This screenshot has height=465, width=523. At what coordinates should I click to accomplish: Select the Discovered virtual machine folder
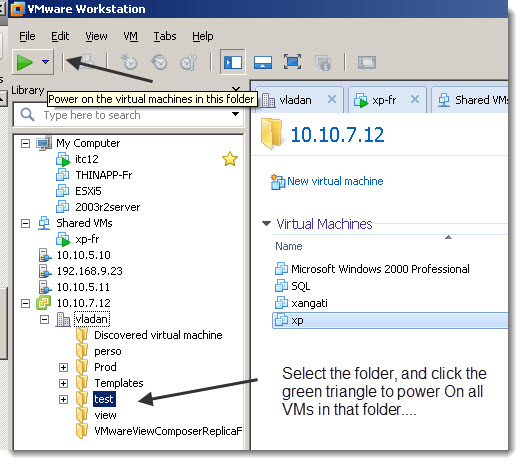tap(158, 335)
